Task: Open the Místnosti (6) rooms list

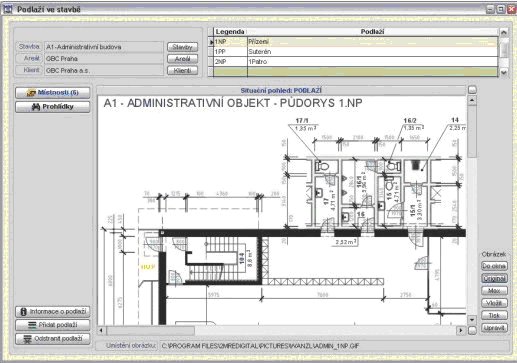Action: [53, 93]
